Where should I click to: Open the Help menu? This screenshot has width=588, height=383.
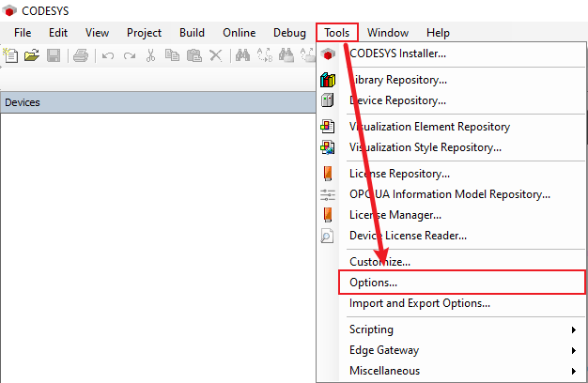click(x=438, y=33)
